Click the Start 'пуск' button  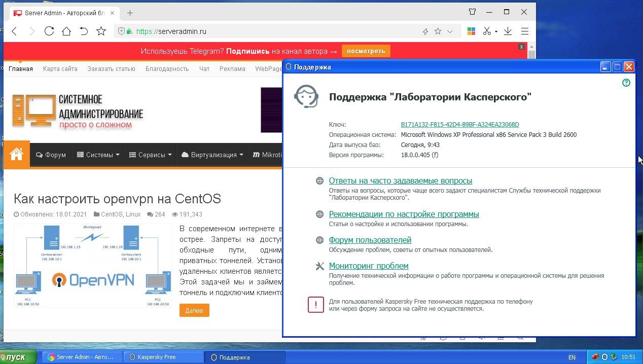tap(18, 357)
